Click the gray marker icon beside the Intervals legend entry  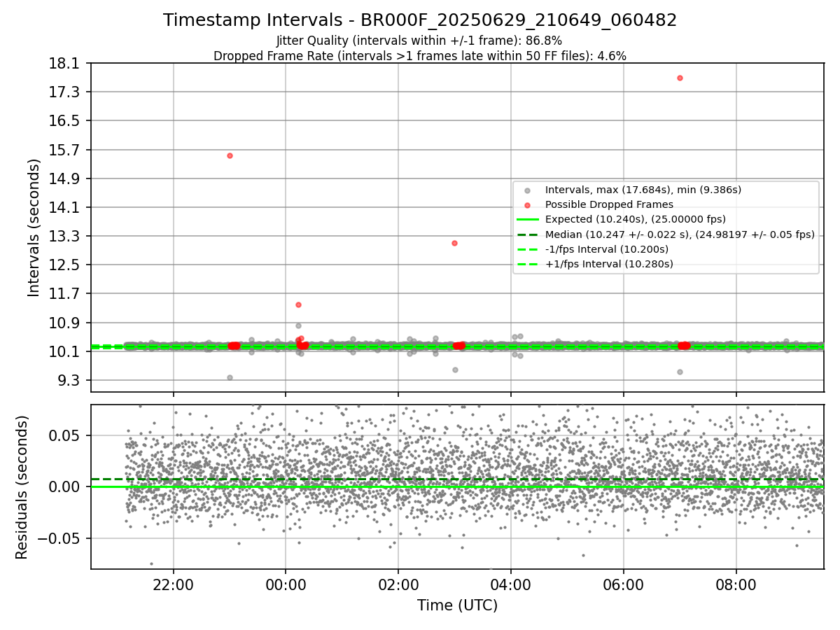(x=528, y=190)
